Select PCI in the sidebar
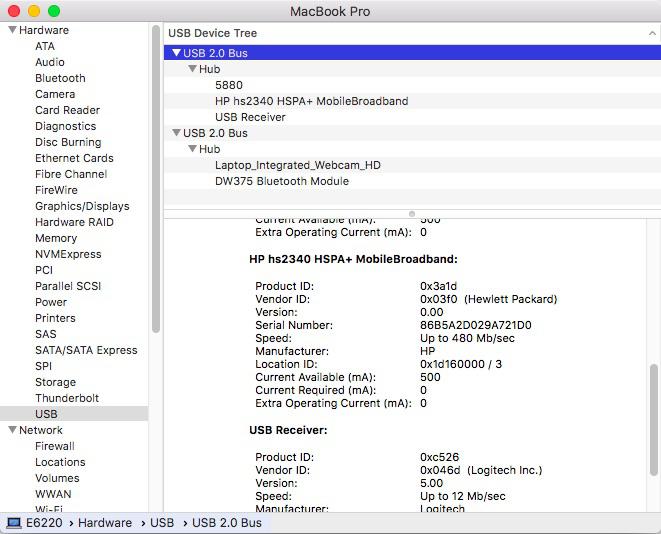Viewport: 661px width, 534px height. point(44,270)
